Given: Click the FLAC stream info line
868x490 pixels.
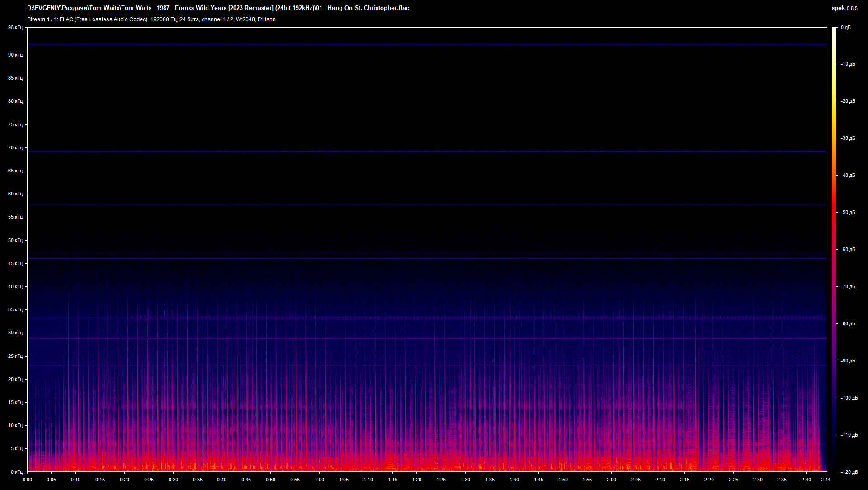Looking at the screenshot, I should 151,19.
